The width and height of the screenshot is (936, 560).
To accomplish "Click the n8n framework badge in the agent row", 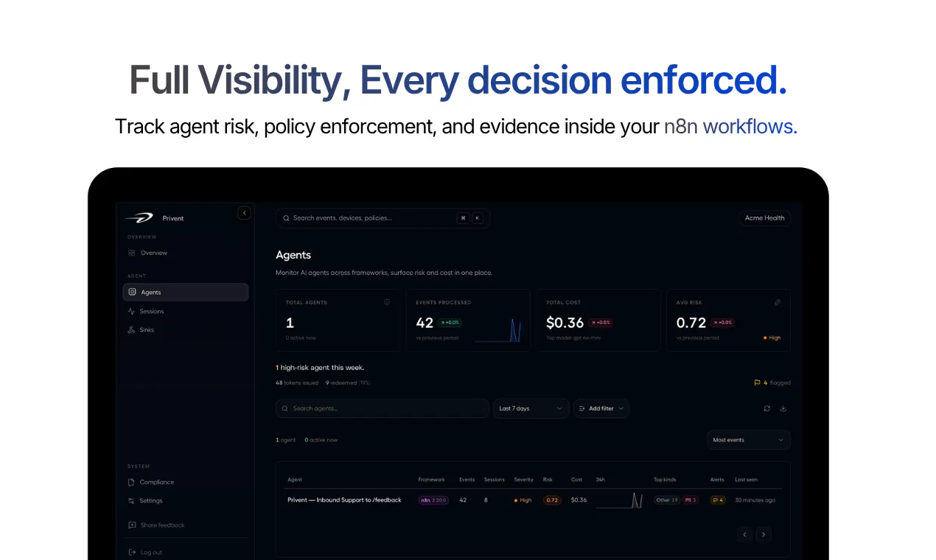I will pyautogui.click(x=434, y=500).
